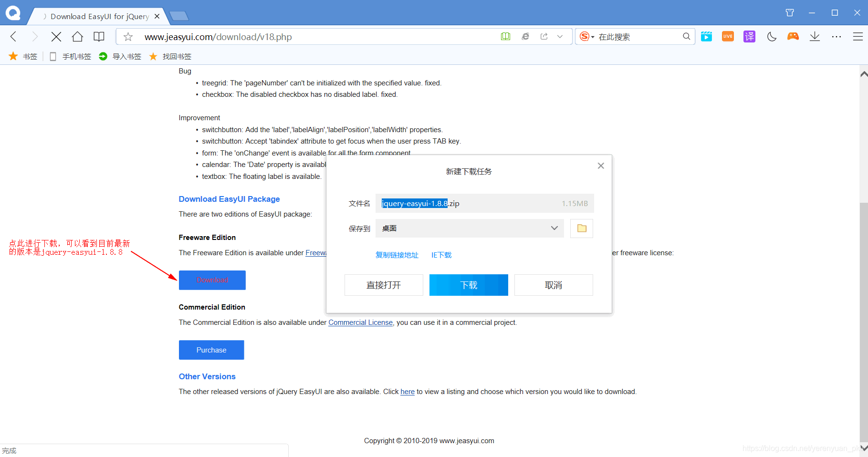Bookmark this page with the star icon
This screenshot has height=457, width=868.
pos(128,37)
